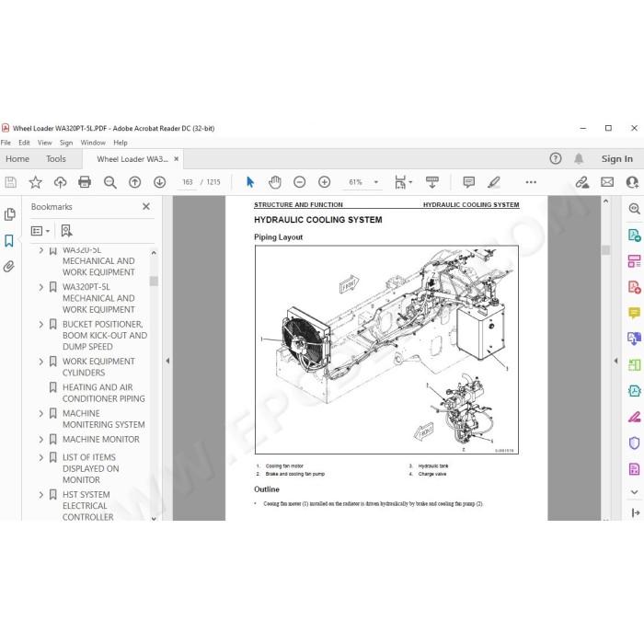644x644 pixels.
Task: Click the Save file icon
Action: point(11,182)
